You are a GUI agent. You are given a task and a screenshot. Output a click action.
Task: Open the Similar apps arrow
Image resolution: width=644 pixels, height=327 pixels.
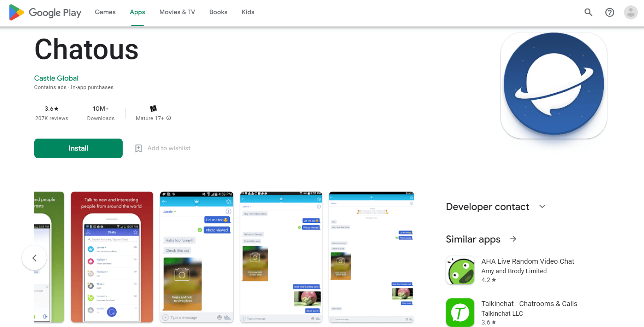tap(513, 239)
